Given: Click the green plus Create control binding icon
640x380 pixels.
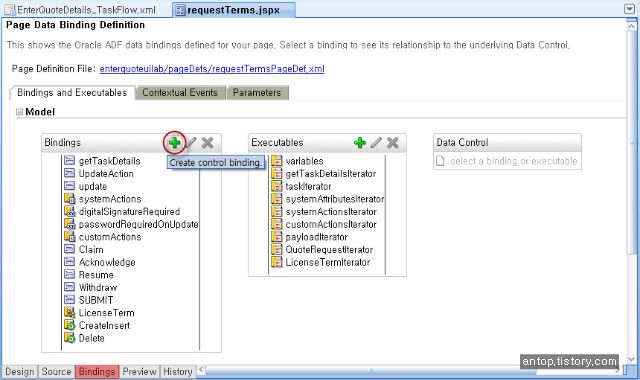Looking at the screenshot, I should point(175,142).
